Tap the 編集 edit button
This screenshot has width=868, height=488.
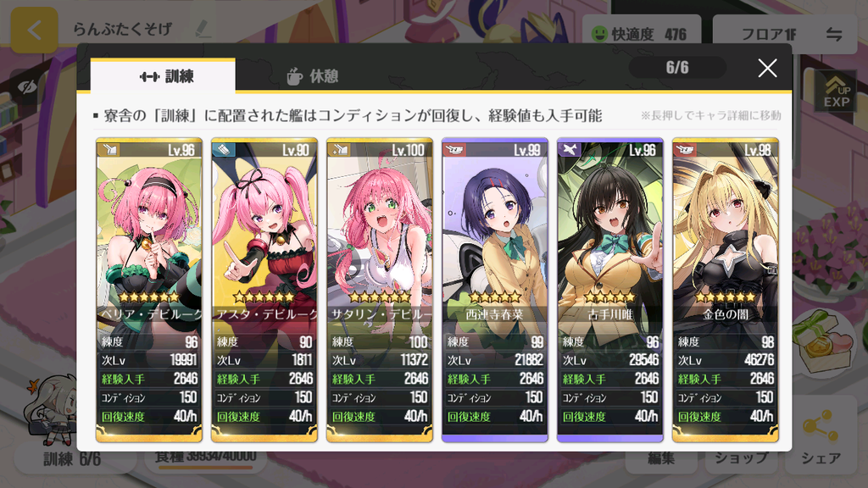[x=661, y=459]
